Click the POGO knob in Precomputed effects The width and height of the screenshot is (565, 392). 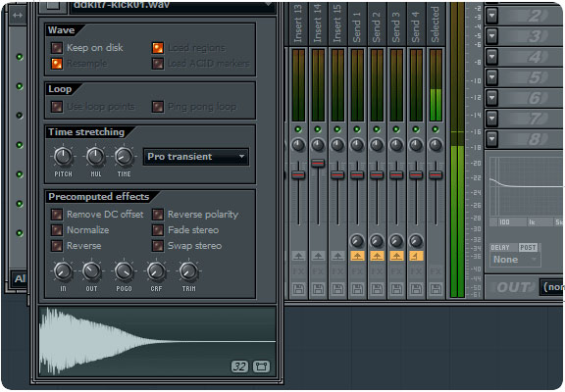(x=124, y=271)
